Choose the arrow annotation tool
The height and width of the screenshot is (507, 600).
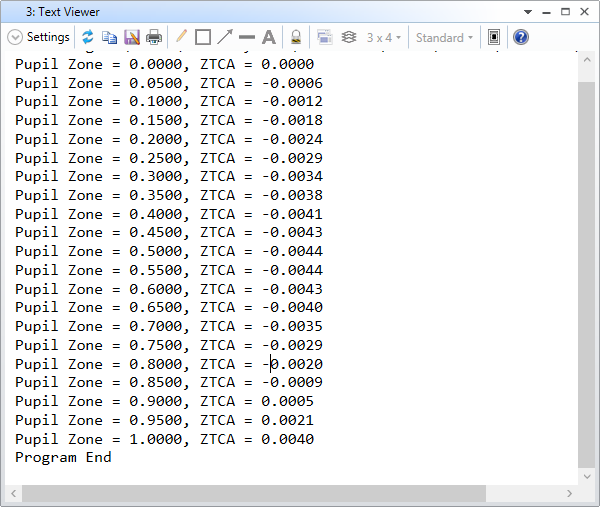point(225,37)
